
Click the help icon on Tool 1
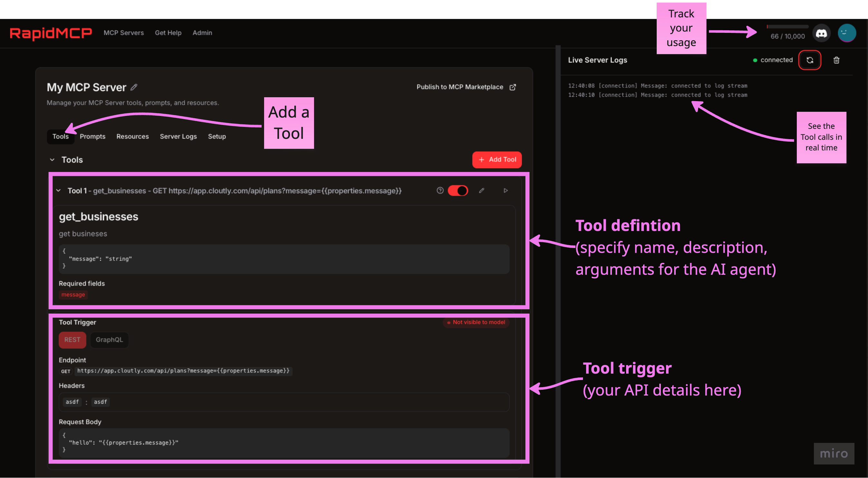(440, 190)
